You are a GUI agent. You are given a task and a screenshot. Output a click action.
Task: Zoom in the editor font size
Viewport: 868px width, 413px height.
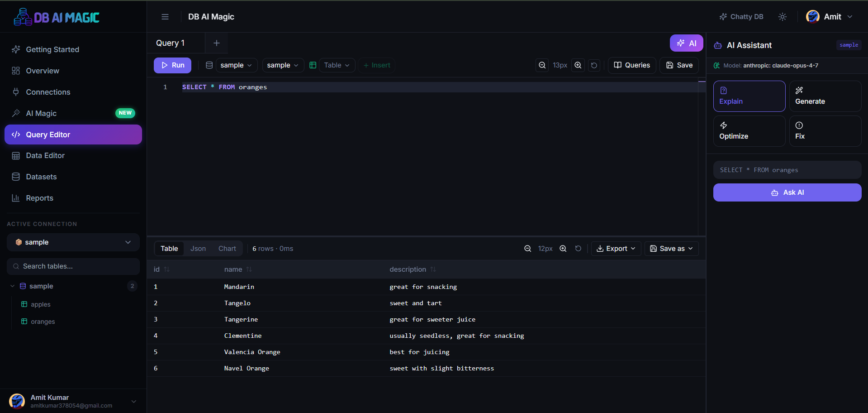[x=578, y=65]
